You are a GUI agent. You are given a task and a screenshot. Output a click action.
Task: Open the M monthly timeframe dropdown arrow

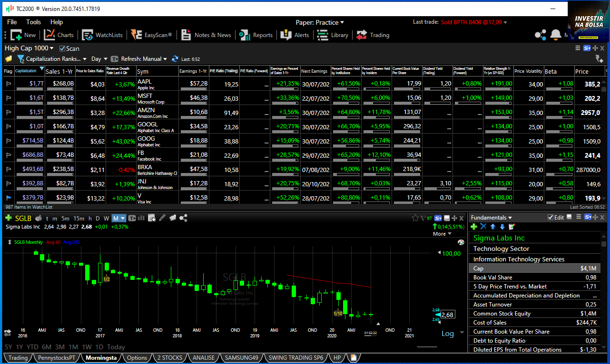pyautogui.click(x=123, y=218)
